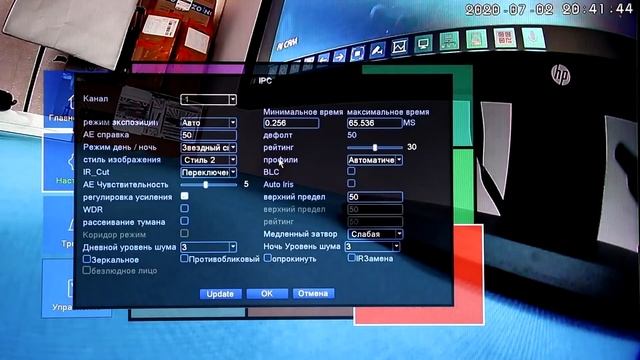Image resolution: width=640 pixels, height=360 pixels.
Task: Expand the Режим день / ночь dropdown
Action: coord(209,147)
